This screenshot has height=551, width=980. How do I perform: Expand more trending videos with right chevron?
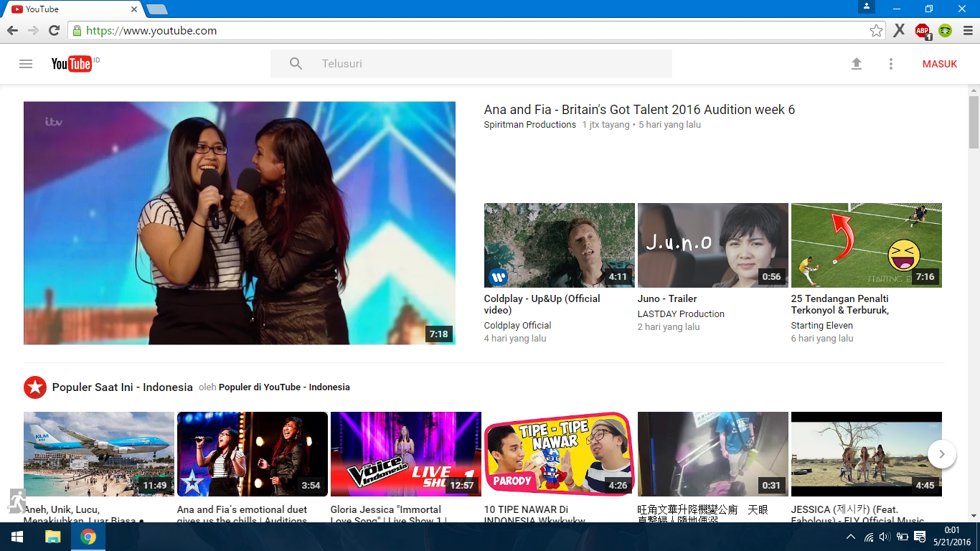click(941, 454)
